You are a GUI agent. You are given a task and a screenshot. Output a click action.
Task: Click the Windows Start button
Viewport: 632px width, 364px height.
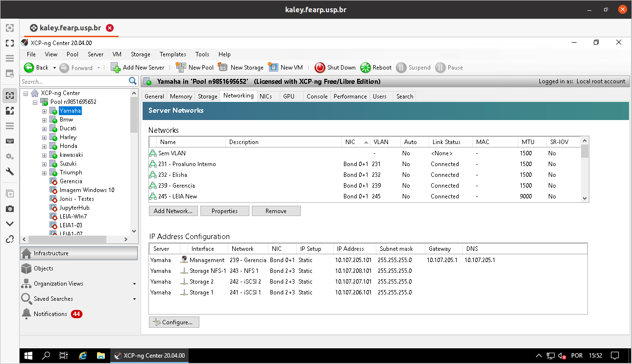[x=28, y=356]
